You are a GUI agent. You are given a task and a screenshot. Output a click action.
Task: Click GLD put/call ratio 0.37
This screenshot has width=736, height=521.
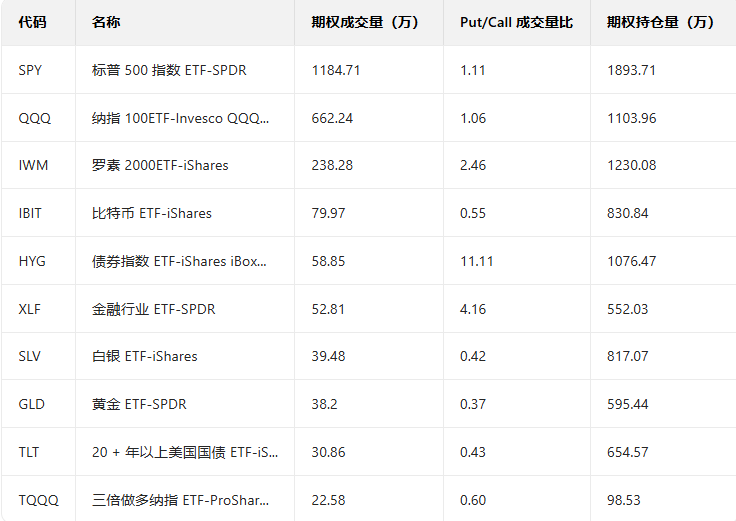click(x=473, y=405)
